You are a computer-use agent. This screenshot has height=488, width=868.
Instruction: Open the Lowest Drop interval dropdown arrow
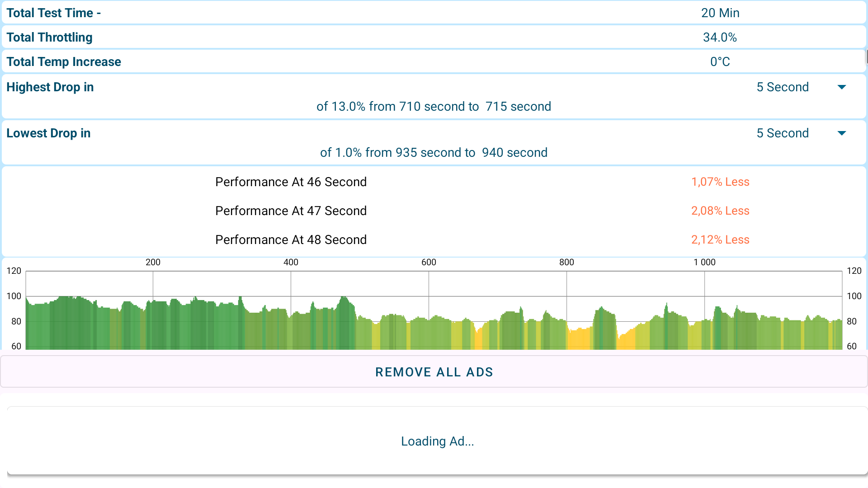[841, 133]
